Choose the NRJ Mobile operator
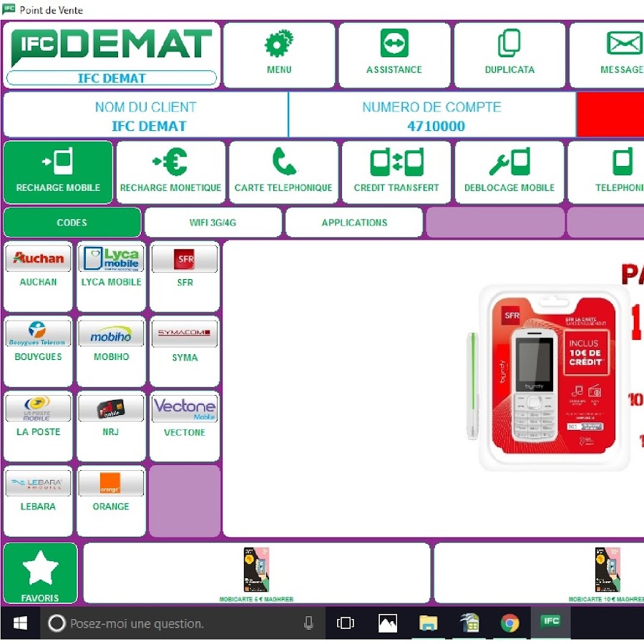This screenshot has height=644, width=644. [112, 426]
